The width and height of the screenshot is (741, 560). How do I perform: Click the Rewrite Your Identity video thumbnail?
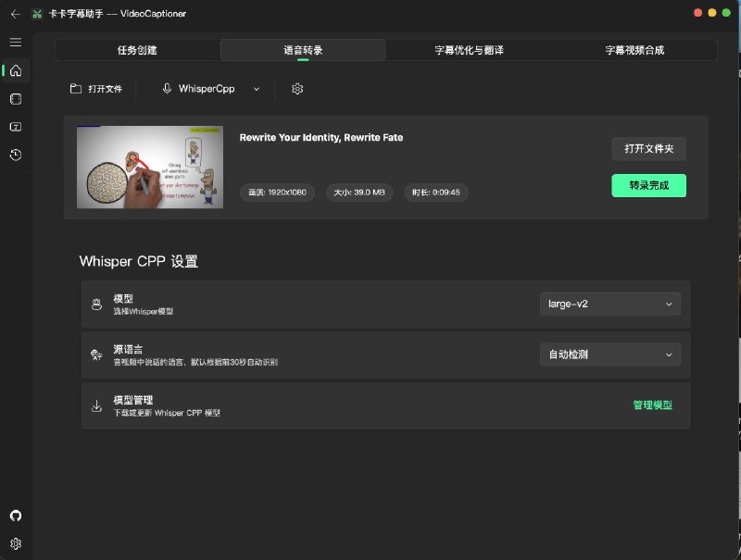coord(149,168)
